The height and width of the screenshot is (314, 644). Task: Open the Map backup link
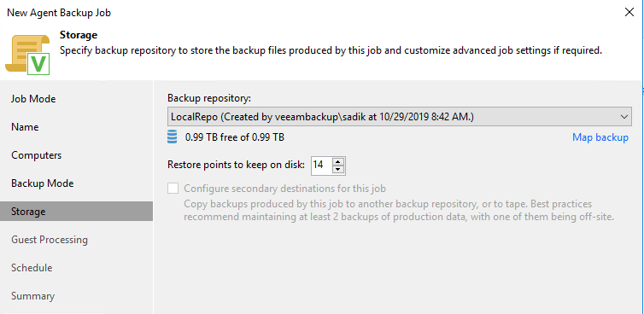600,137
